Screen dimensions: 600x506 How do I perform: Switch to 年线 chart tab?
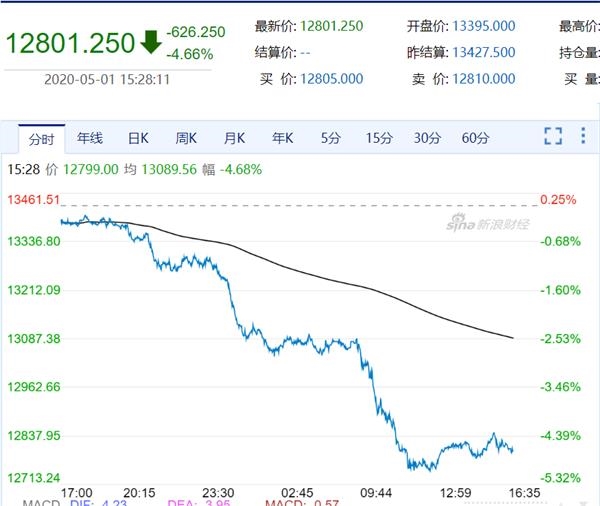click(90, 138)
